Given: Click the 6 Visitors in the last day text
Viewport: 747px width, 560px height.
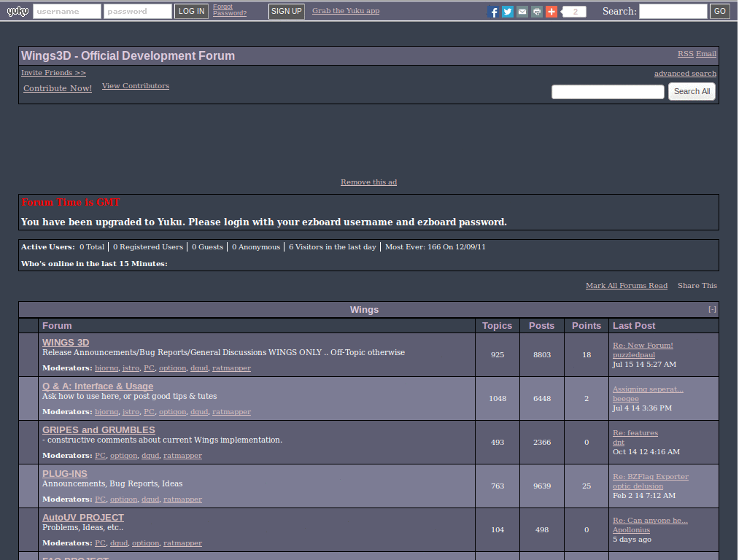Looking at the screenshot, I should [x=332, y=246].
